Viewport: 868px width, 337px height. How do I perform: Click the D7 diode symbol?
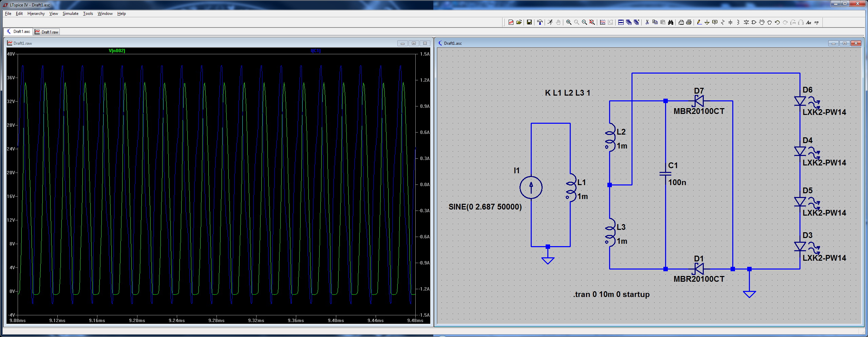699,101
